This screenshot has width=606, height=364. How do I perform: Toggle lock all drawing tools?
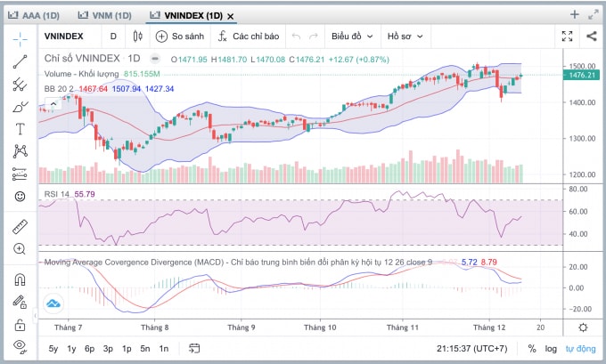pos(20,325)
